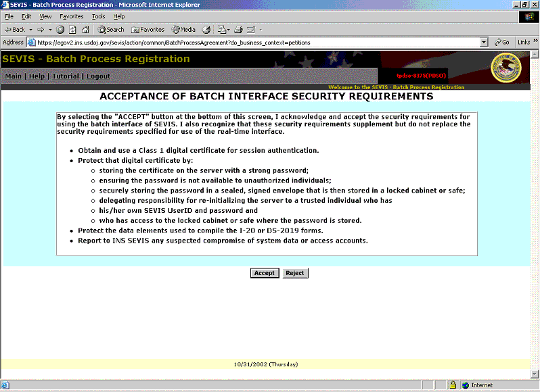
Task: Open the Favorites menu
Action: [x=71, y=16]
